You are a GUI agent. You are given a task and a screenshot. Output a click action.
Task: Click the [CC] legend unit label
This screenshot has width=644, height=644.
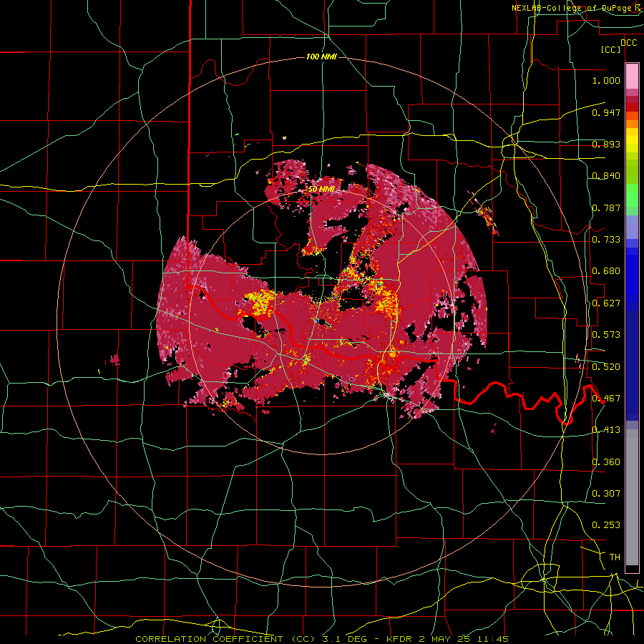[611, 50]
